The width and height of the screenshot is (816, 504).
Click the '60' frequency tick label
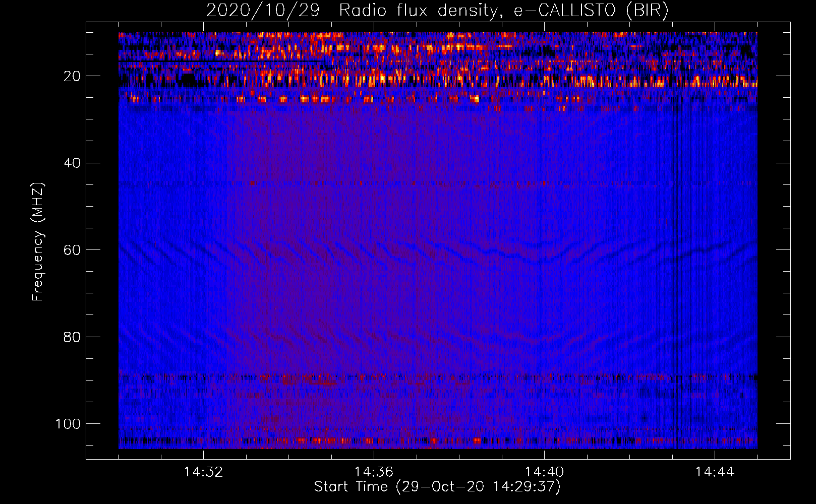[x=72, y=250]
